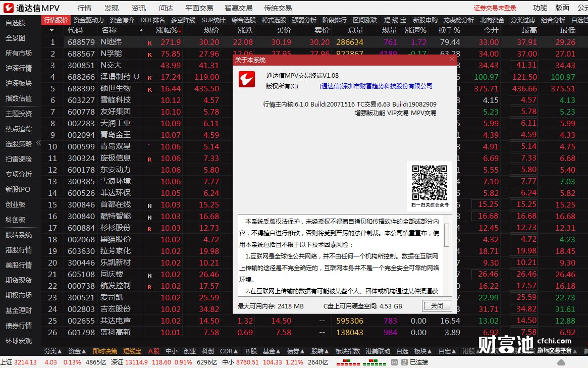The height and width of the screenshot is (368, 588).
Task: Collapse the left sidebar with the « chevron
Action: tap(39, 143)
